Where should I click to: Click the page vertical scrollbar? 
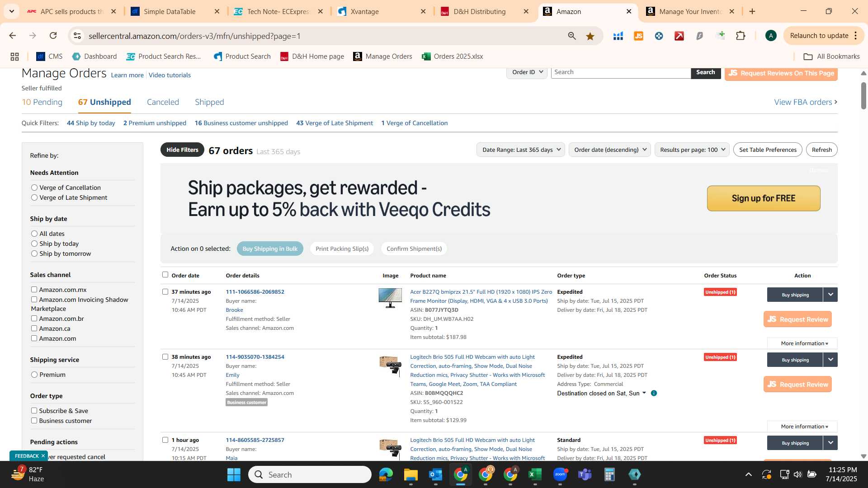coord(863,96)
